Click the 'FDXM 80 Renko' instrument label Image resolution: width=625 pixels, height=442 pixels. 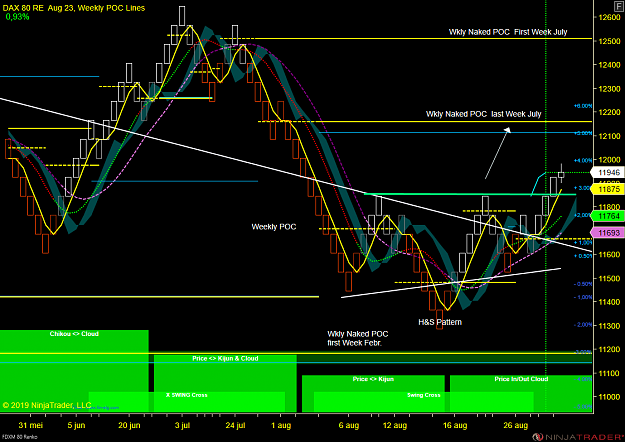[x=20, y=437]
